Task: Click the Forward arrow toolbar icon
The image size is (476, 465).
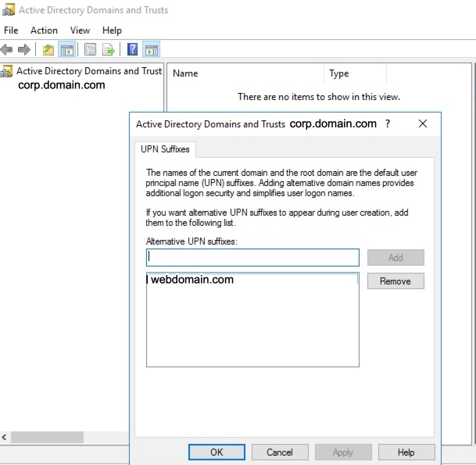Action: 24,49
